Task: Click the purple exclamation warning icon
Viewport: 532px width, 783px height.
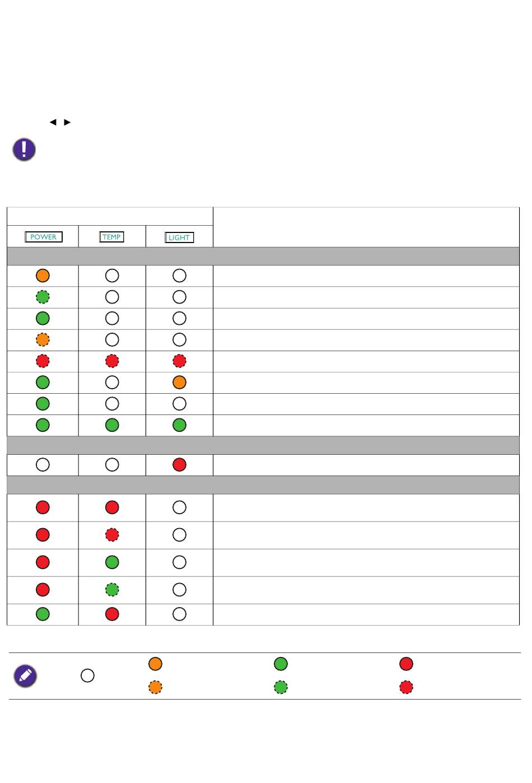Action: (x=24, y=150)
